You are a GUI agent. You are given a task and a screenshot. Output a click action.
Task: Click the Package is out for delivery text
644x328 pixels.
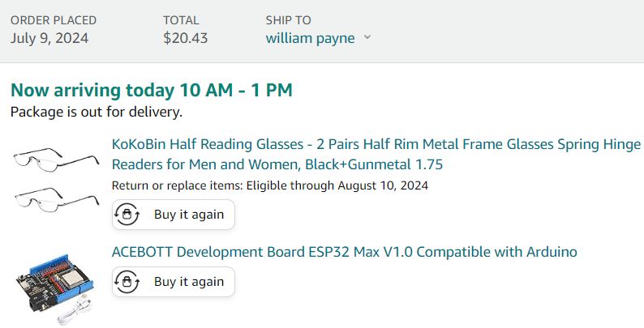(x=96, y=112)
